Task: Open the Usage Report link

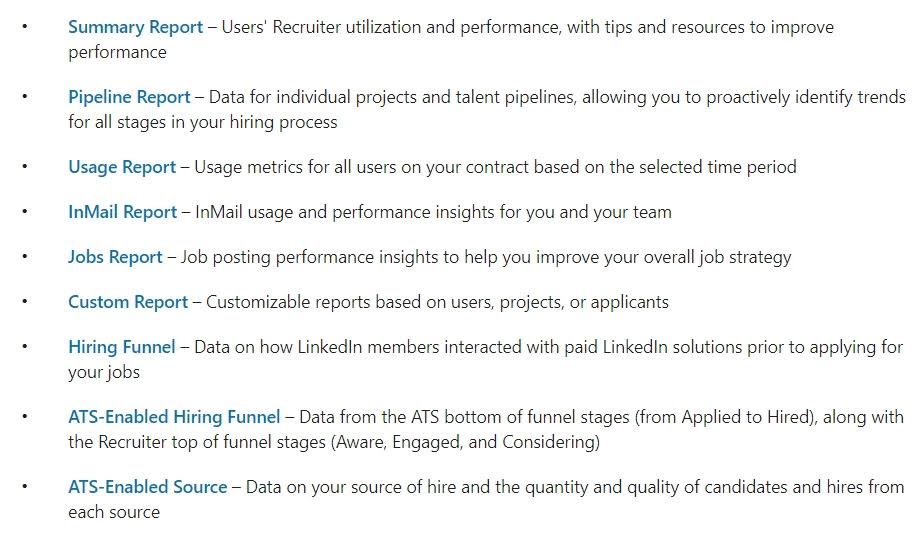Action: pyautogui.click(x=122, y=167)
